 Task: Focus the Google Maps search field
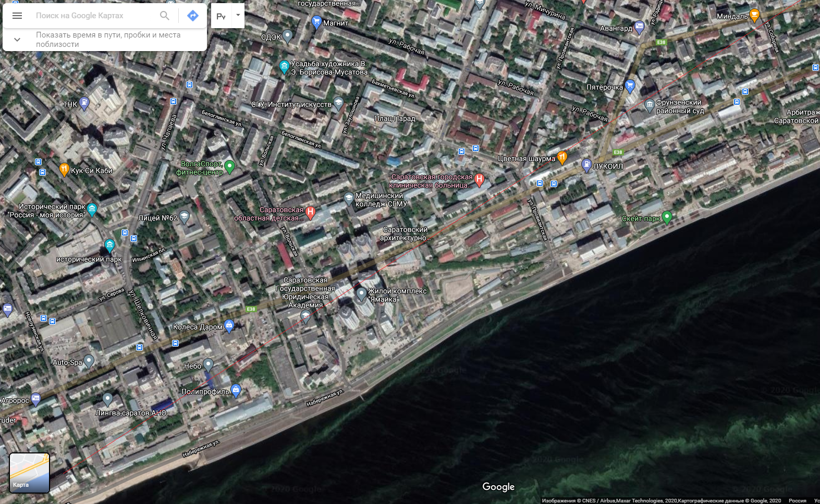coord(94,16)
